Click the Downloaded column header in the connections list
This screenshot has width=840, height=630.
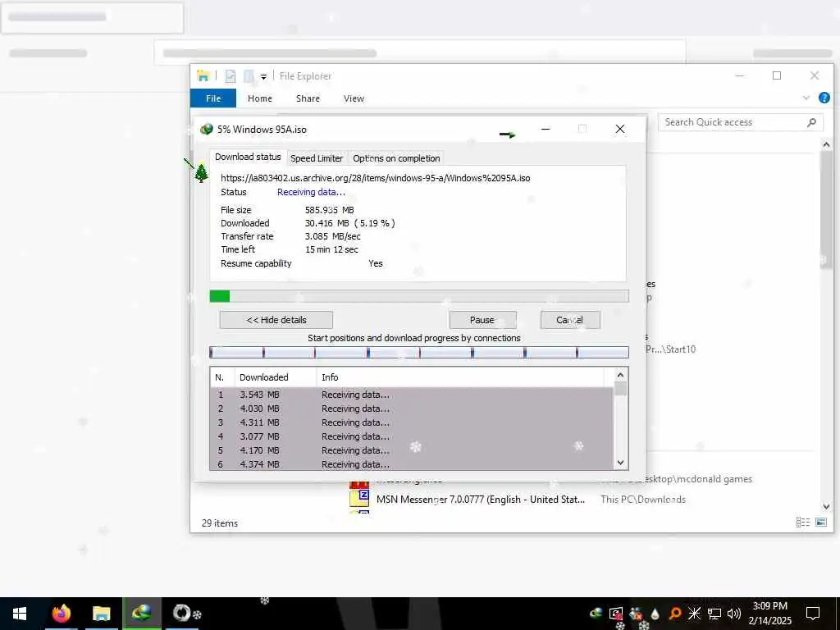click(x=276, y=377)
